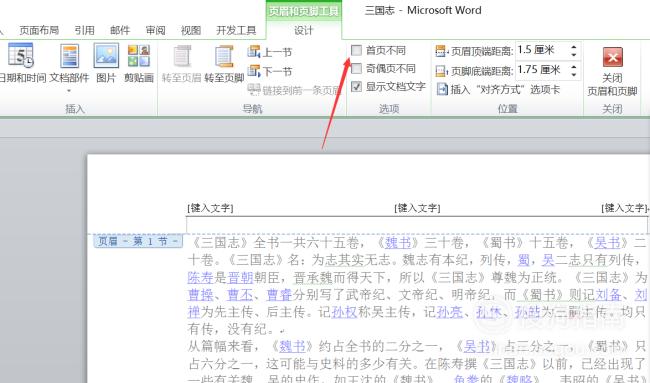
Task: Open the 曹睿 hyperlink
Action: (279, 295)
